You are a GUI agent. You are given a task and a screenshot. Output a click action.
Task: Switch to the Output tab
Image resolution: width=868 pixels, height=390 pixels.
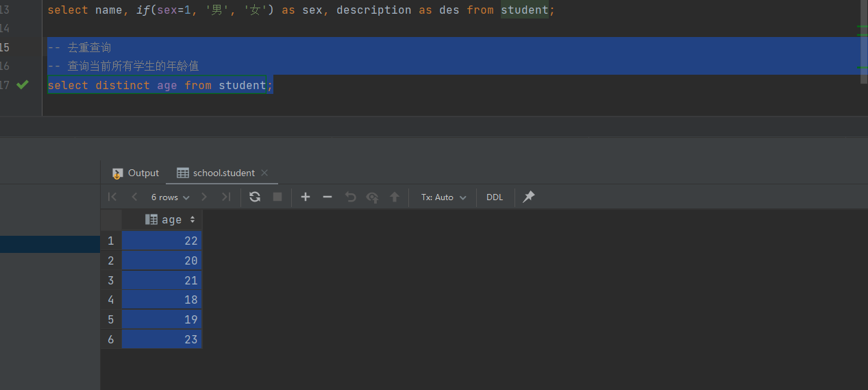tap(136, 173)
